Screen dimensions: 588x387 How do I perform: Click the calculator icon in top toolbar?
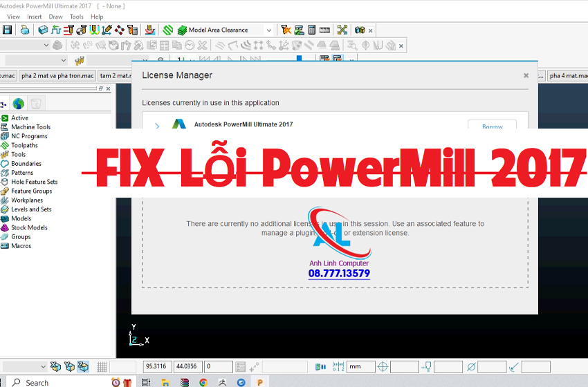click(x=311, y=30)
